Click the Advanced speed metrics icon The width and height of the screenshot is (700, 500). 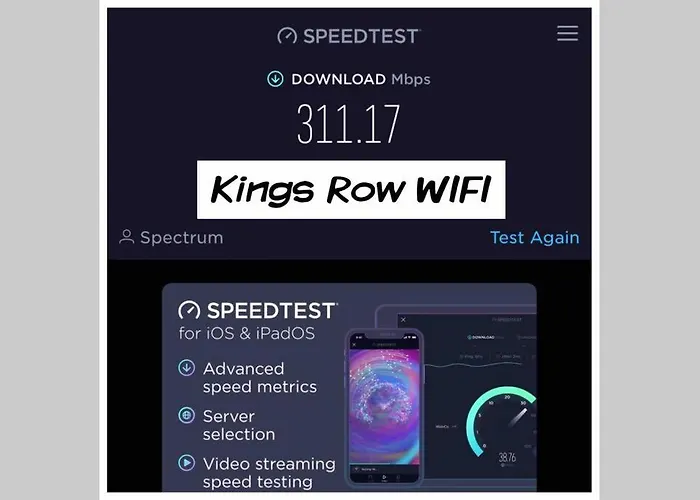[x=187, y=368]
